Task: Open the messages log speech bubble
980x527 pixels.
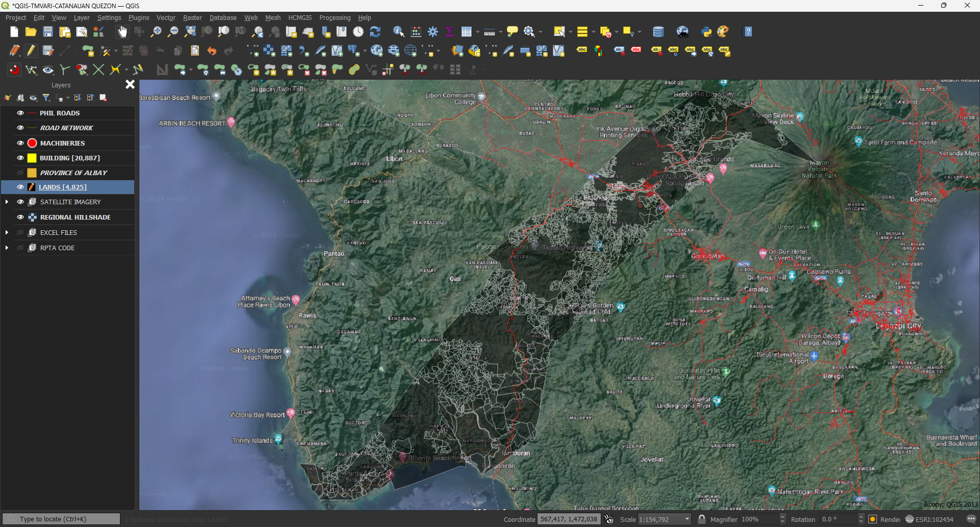Action: point(971,519)
